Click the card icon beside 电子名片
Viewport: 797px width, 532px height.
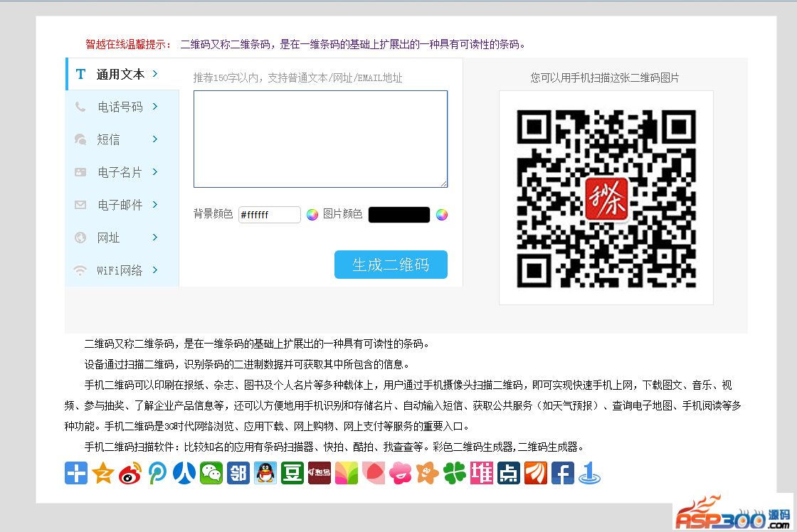pos(80,172)
